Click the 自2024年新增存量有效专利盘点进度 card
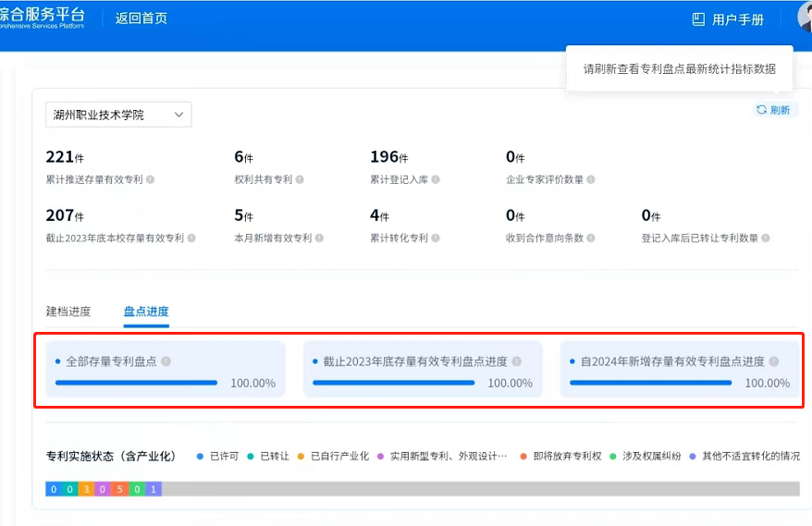Viewport: 812px width, 526px height. 679,370
